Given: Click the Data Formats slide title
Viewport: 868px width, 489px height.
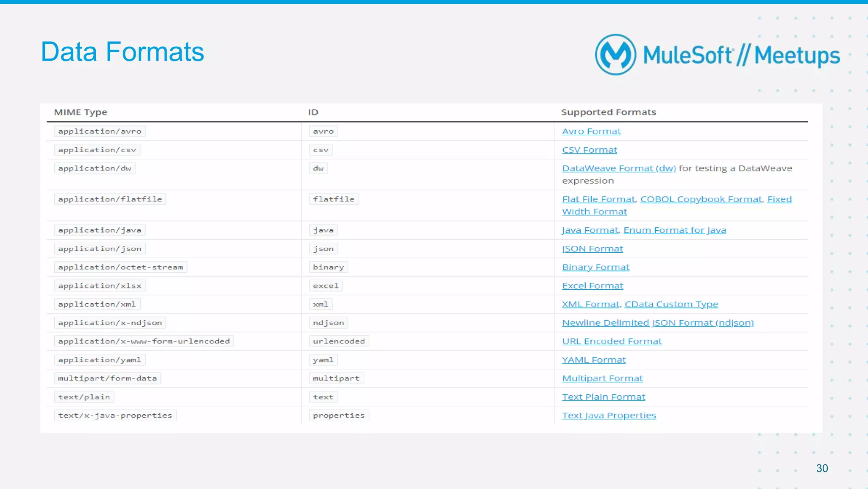Looking at the screenshot, I should tap(122, 52).
